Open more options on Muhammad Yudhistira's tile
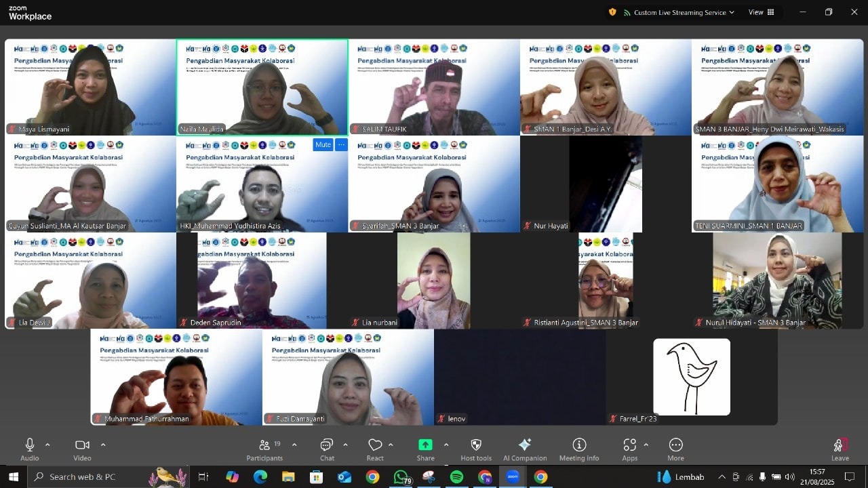Image resolution: width=868 pixels, height=488 pixels. point(341,145)
